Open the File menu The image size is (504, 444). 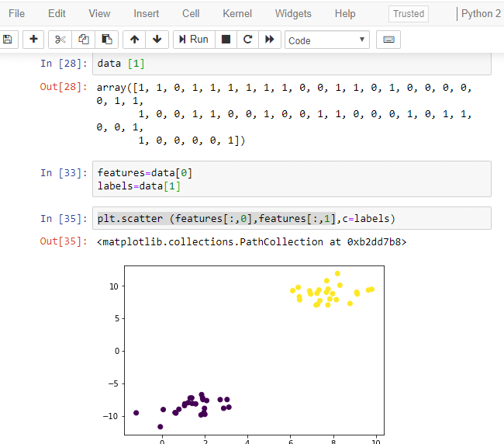click(x=16, y=13)
